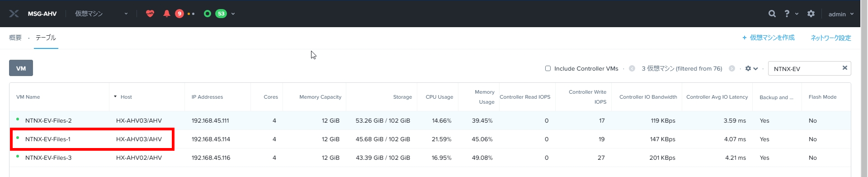Open the settings gear in top bar
The image size is (868, 177).
[x=811, y=14]
